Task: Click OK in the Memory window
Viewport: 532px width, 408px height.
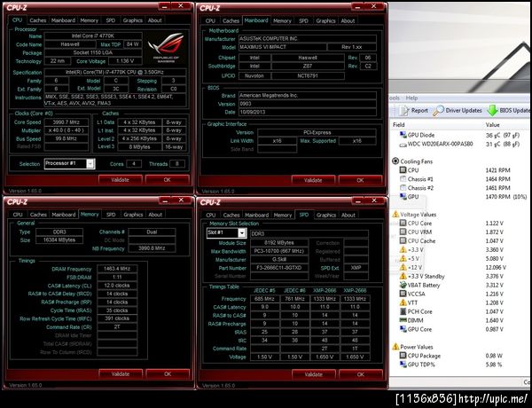Action: coord(168,373)
